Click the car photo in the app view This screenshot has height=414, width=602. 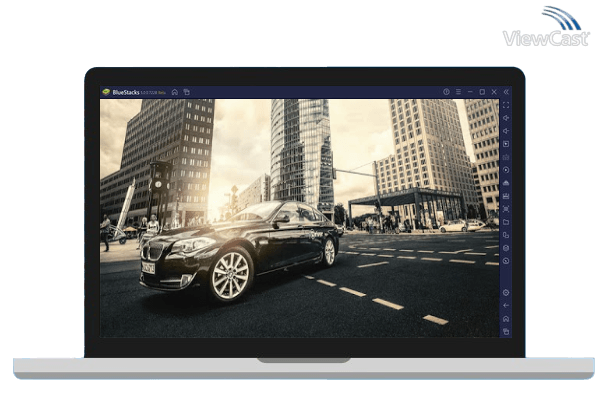(x=299, y=218)
